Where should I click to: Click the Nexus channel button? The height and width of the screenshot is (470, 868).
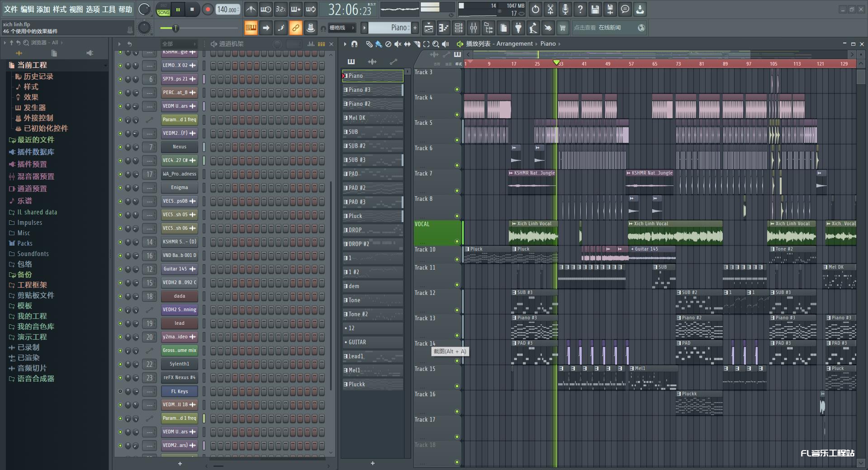(x=180, y=147)
